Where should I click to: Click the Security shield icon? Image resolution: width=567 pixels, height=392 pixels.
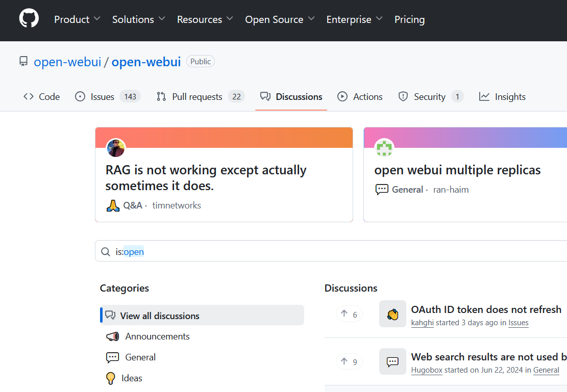(403, 96)
